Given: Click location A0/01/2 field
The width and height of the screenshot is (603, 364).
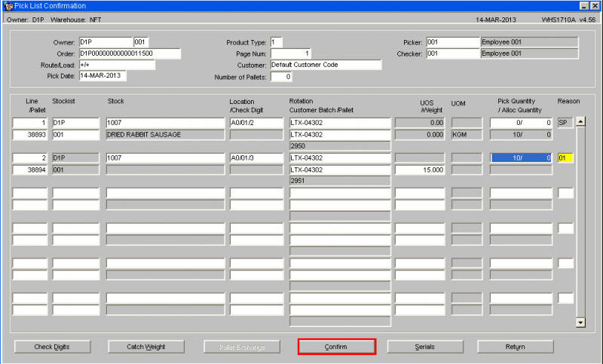Looking at the screenshot, I should [256, 123].
